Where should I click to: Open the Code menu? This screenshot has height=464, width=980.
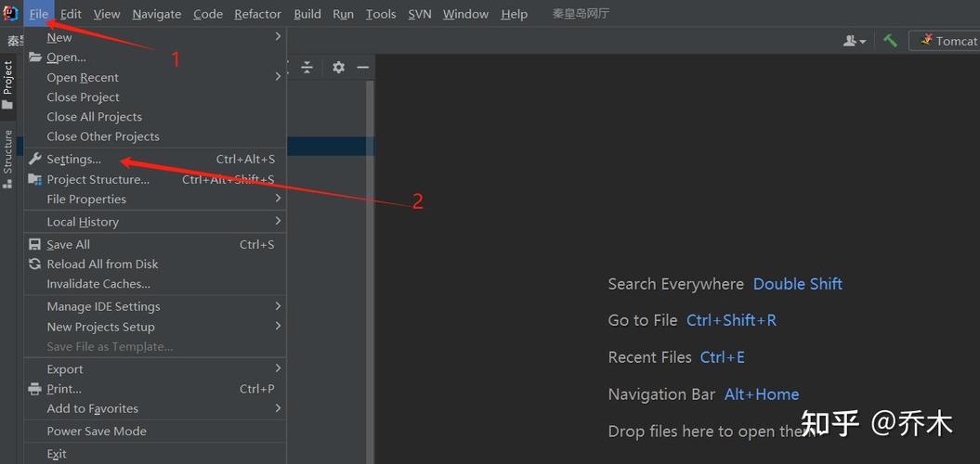pyautogui.click(x=208, y=14)
